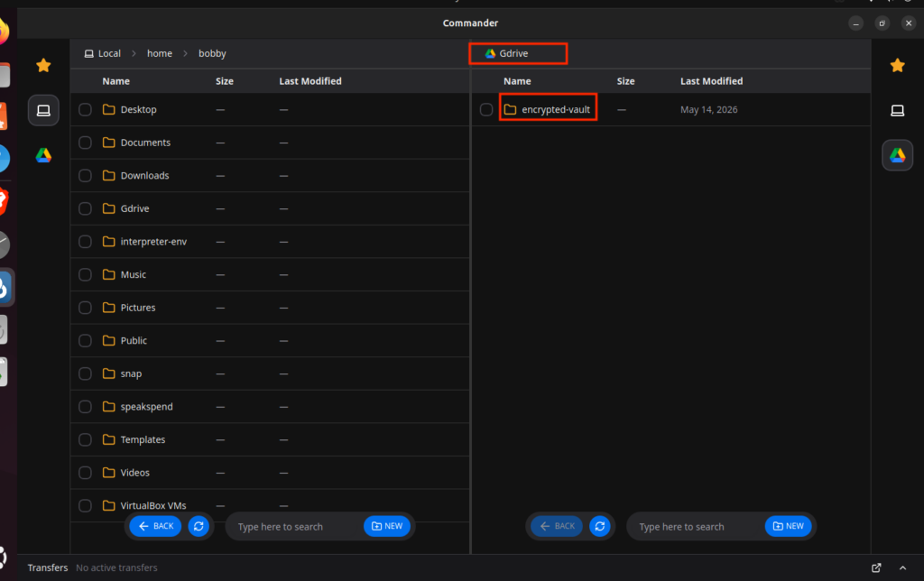Tick the checkbox for Desktop

pyautogui.click(x=85, y=109)
